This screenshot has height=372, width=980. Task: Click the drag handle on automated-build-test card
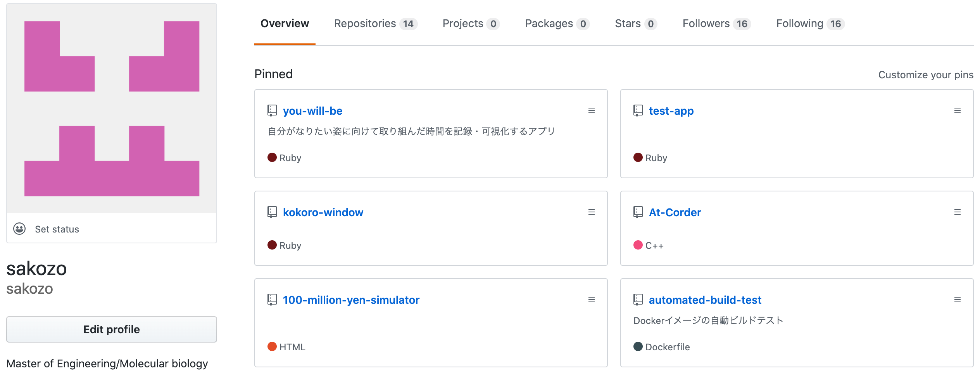point(957,300)
